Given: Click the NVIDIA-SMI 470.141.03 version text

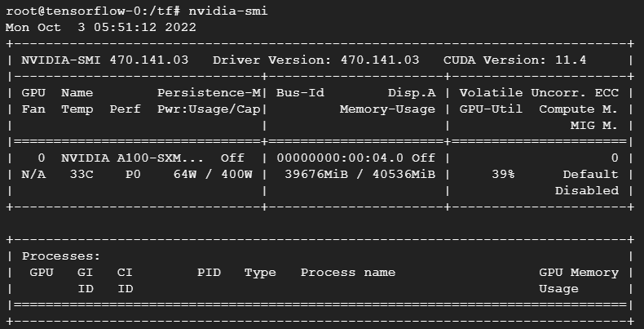Looking at the screenshot, I should (104, 60).
